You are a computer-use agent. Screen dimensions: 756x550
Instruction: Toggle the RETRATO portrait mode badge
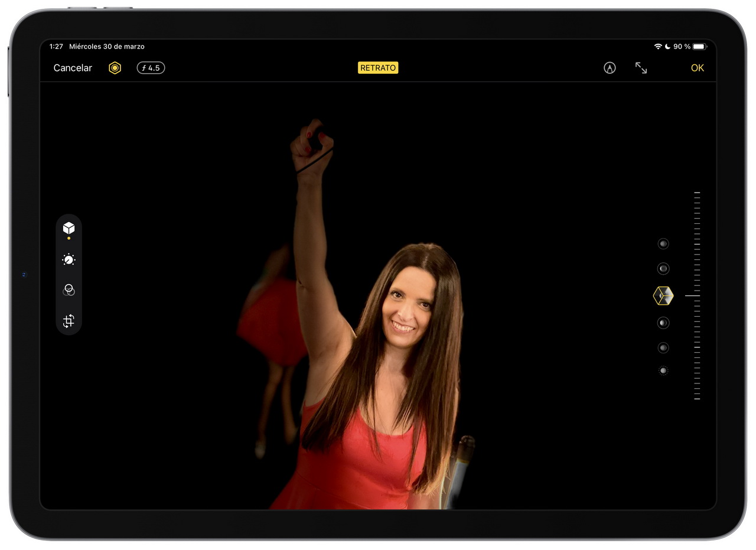pos(378,68)
